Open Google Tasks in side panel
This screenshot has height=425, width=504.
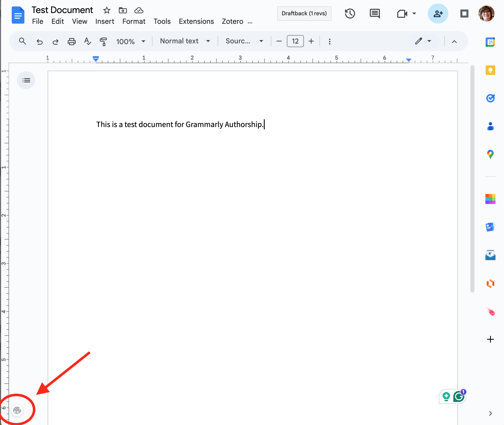(490, 98)
